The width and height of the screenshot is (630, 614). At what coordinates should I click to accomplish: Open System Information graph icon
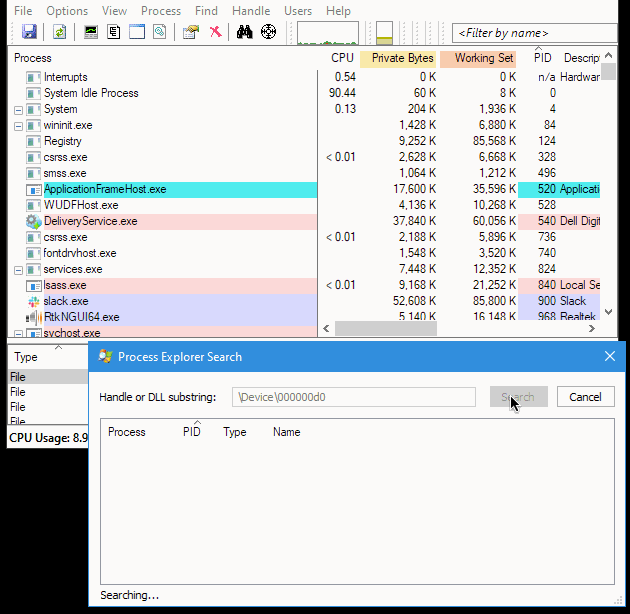click(91, 32)
